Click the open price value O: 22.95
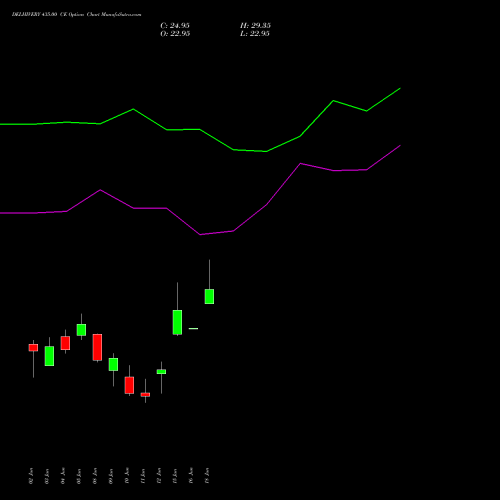The height and width of the screenshot is (500, 500). pos(175,34)
